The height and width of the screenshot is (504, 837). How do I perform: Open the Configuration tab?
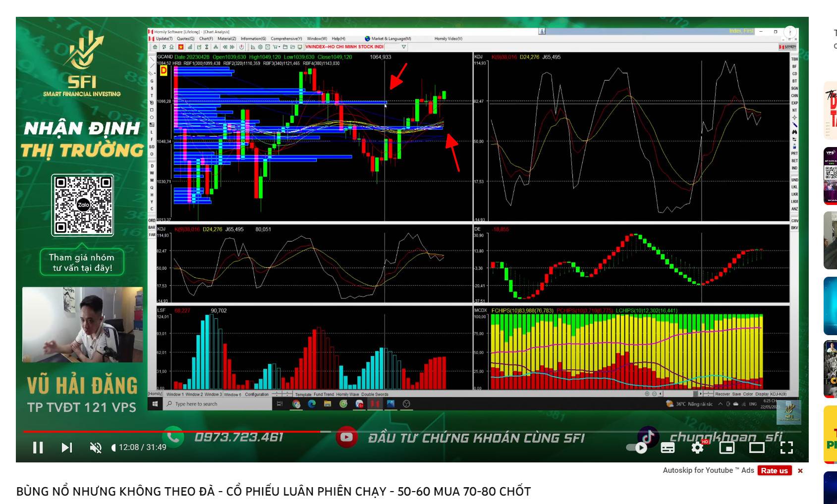point(257,395)
